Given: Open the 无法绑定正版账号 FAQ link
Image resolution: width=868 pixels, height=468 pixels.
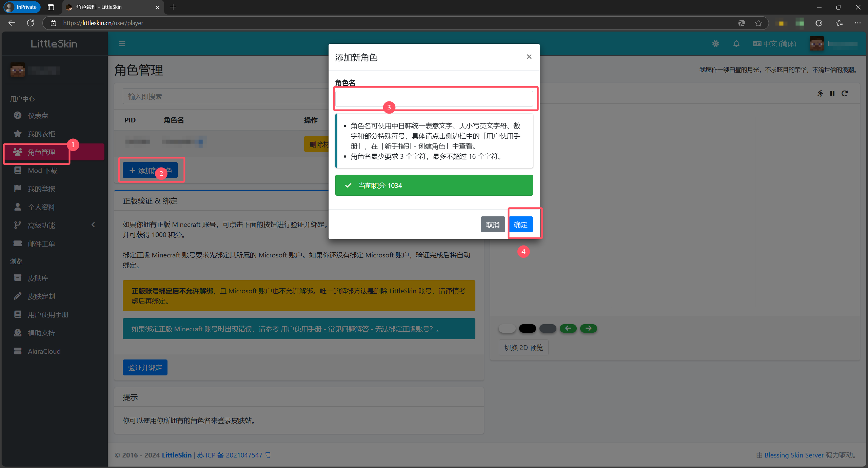Looking at the screenshot, I should pos(357,329).
